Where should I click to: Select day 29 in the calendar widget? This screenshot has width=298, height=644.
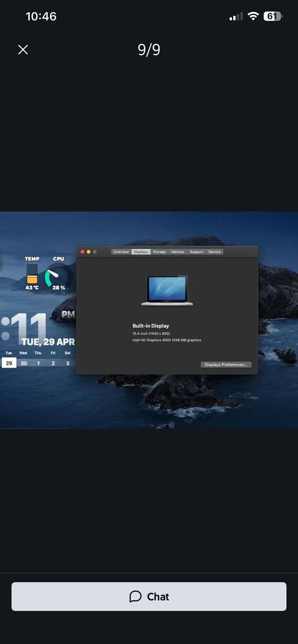tap(9, 363)
